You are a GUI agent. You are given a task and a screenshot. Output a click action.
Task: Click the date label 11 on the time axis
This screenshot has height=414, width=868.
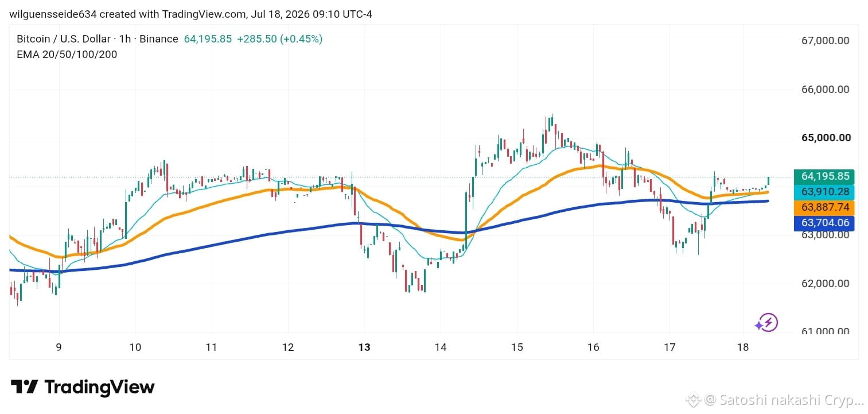[212, 347]
